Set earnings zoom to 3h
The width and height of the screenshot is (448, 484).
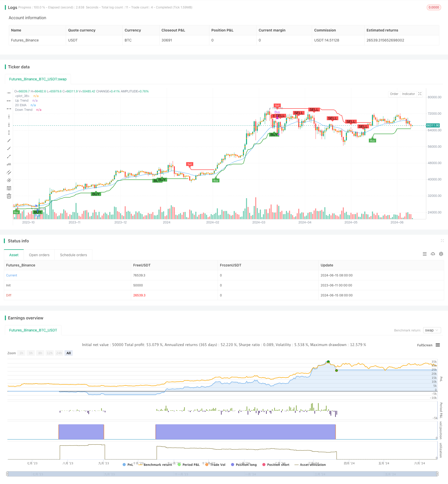pyautogui.click(x=31, y=353)
